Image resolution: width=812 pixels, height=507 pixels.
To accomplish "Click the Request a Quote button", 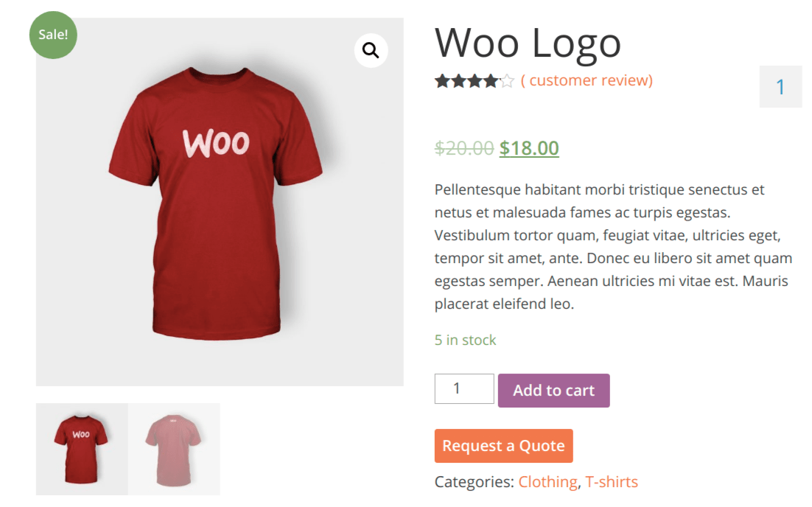I will [503, 445].
